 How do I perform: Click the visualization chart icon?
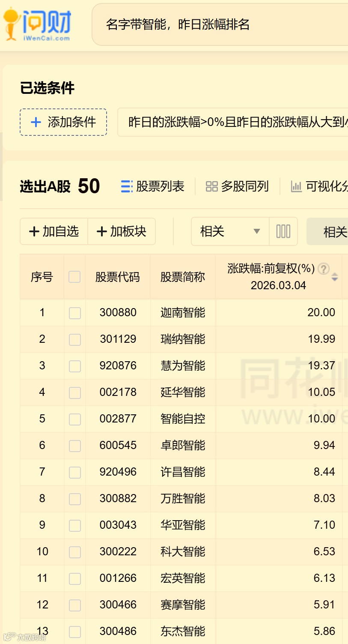[296, 186]
